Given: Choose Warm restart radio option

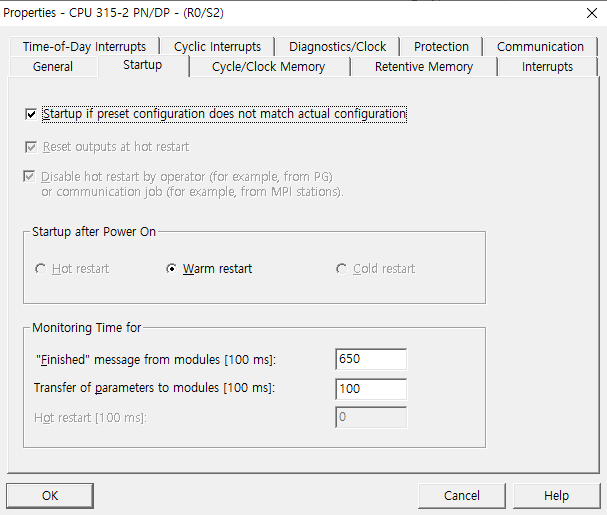Looking at the screenshot, I should (171, 269).
